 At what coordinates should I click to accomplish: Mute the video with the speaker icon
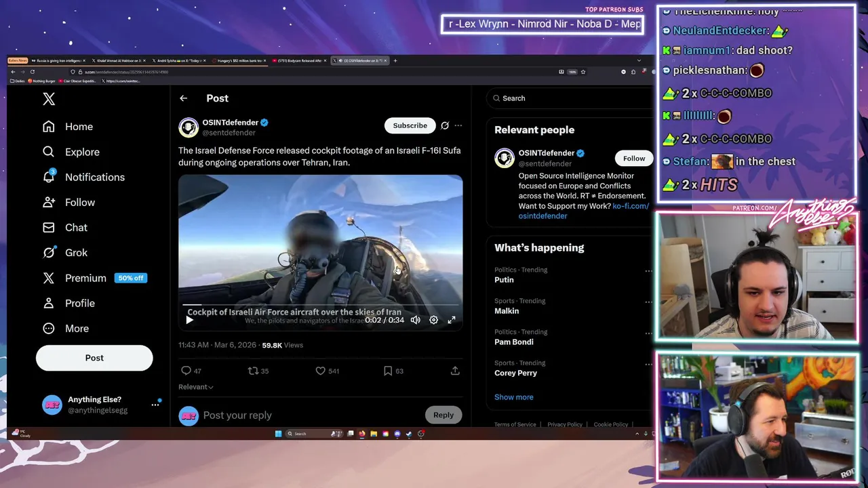point(415,320)
